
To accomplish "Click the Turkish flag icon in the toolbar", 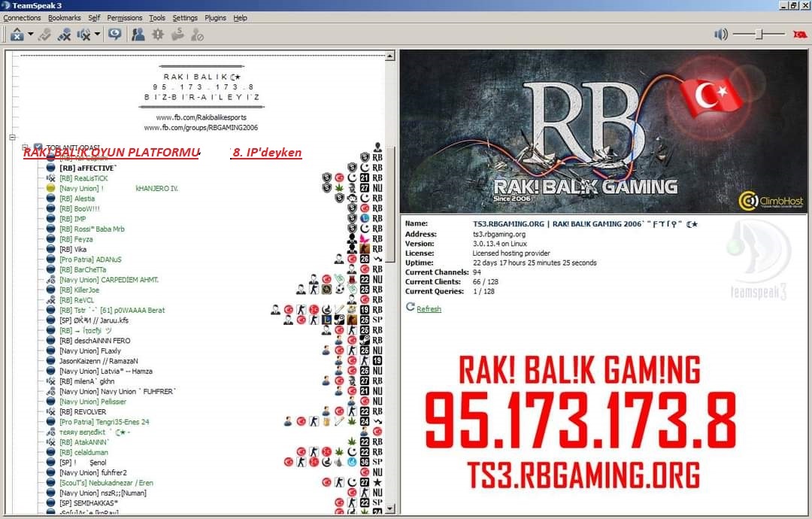I will pos(800,35).
